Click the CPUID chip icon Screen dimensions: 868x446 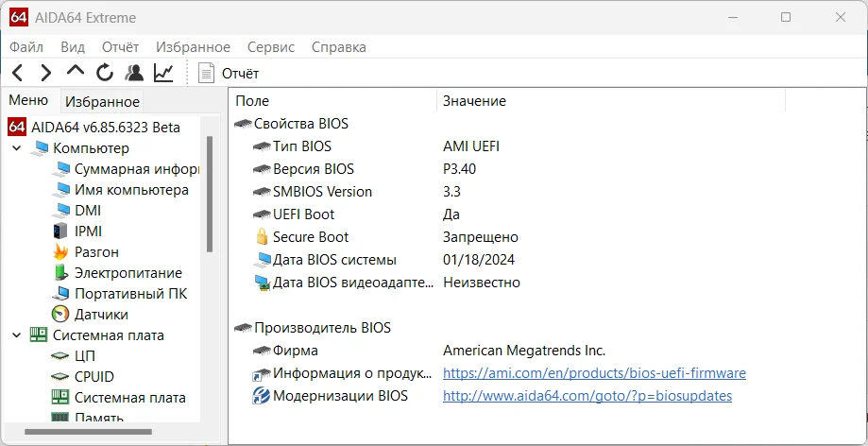60,377
